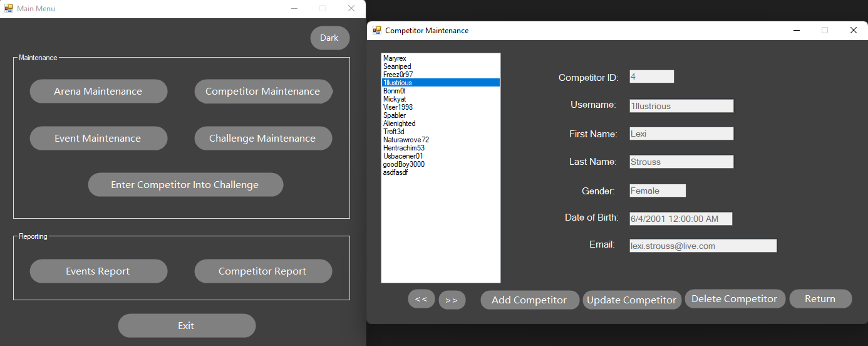Select asdfasdf in the competitor list
The height and width of the screenshot is (346, 868).
pos(441,172)
